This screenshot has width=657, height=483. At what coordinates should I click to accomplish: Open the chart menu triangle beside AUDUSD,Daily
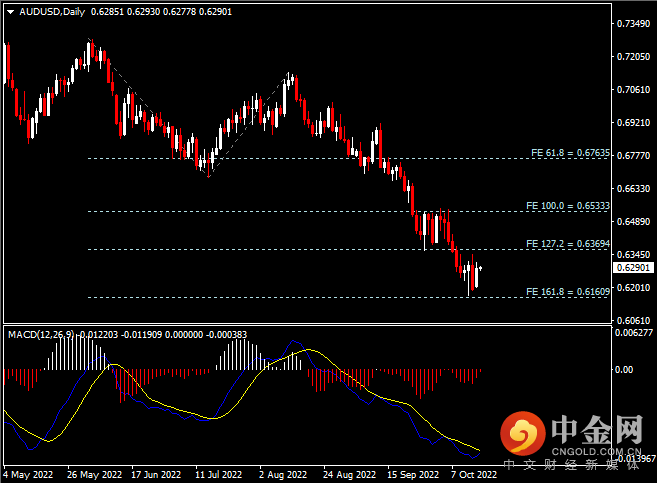pos(11,12)
